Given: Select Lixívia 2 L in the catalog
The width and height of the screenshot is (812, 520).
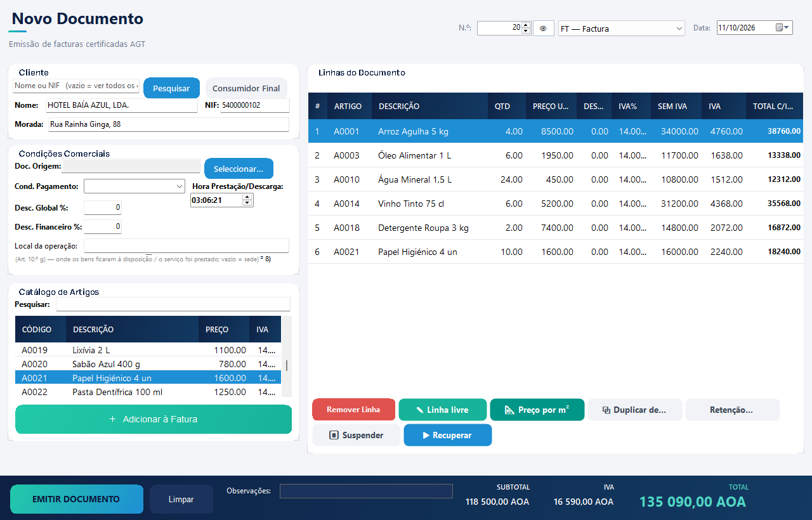Looking at the screenshot, I should point(148,350).
